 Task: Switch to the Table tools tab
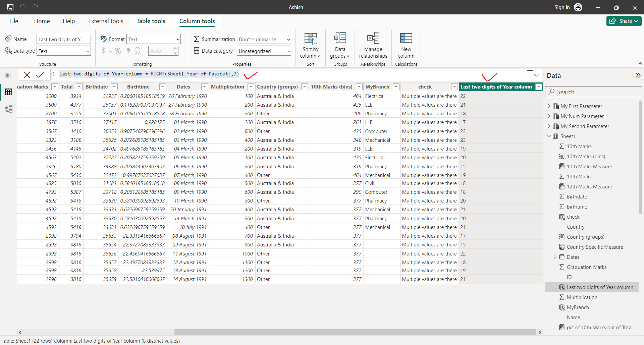(x=151, y=21)
